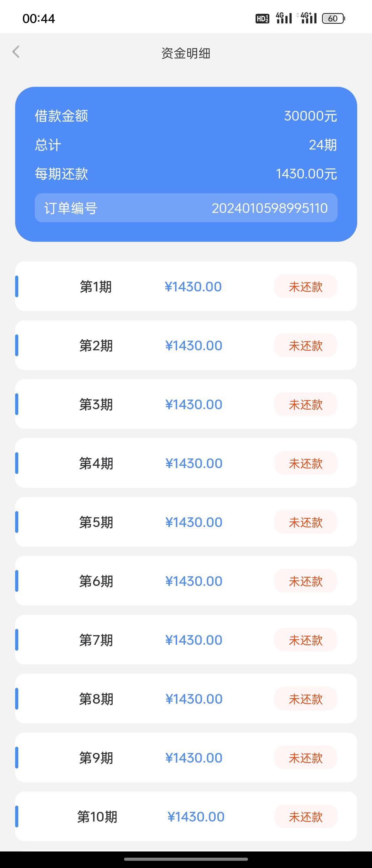Image resolution: width=372 pixels, height=868 pixels.
Task: Tap the bottom home gesture bar
Action: click(186, 859)
